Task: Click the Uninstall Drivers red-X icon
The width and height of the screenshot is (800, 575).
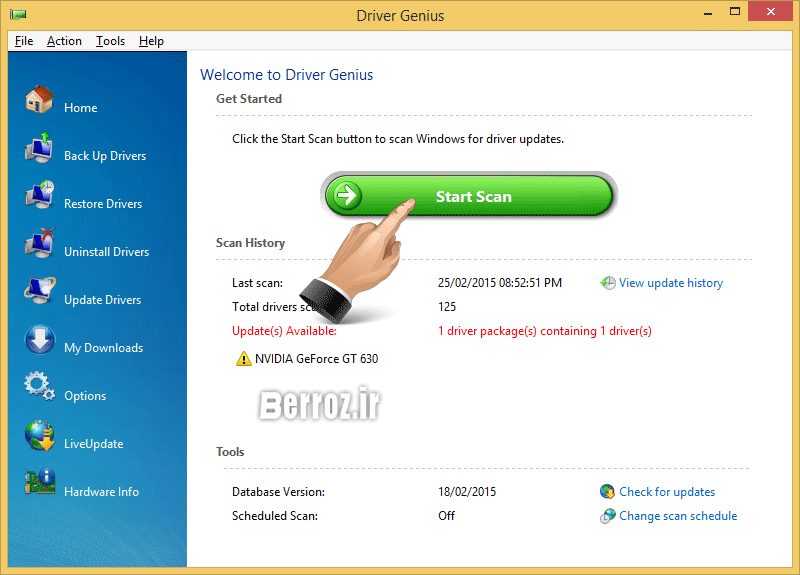Action: pos(39,243)
